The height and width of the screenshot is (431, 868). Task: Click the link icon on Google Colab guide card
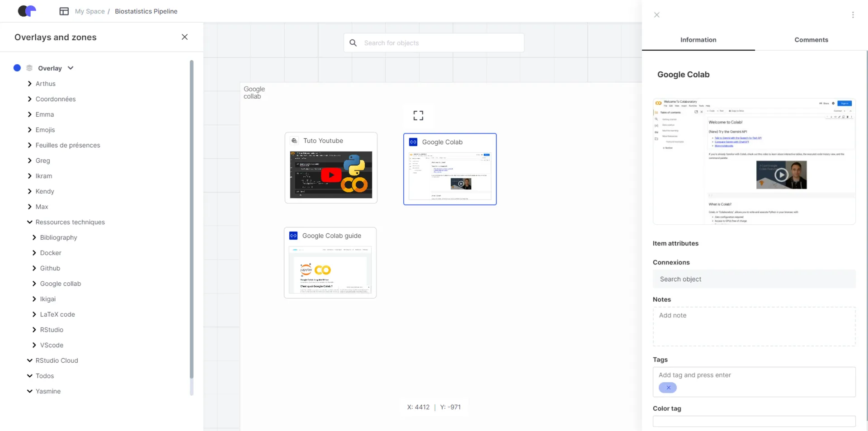point(293,236)
